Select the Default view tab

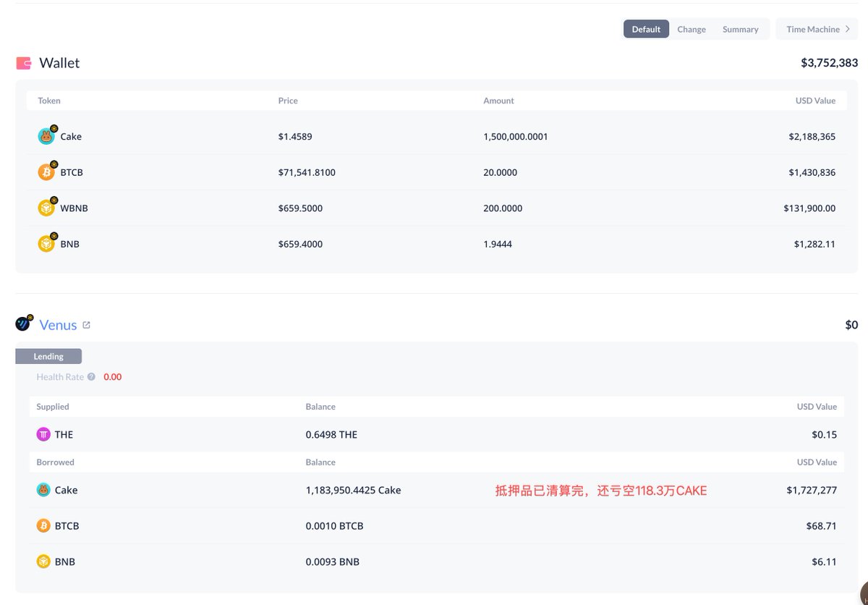point(646,29)
